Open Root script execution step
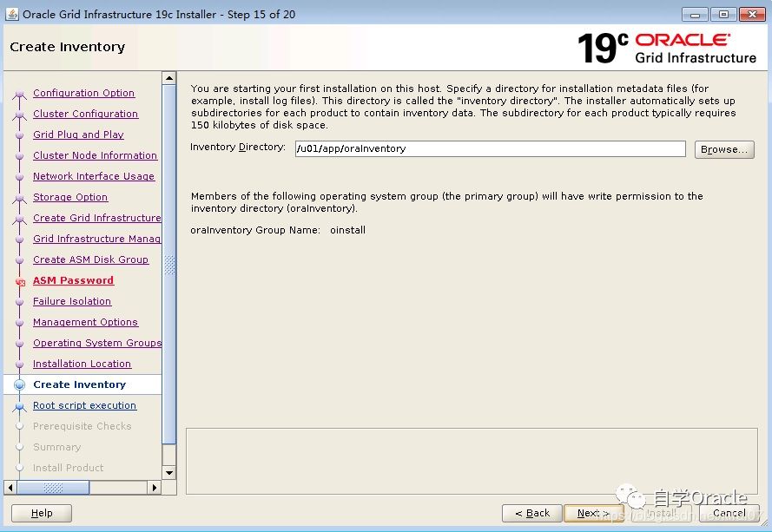The width and height of the screenshot is (772, 532). pyautogui.click(x=84, y=405)
